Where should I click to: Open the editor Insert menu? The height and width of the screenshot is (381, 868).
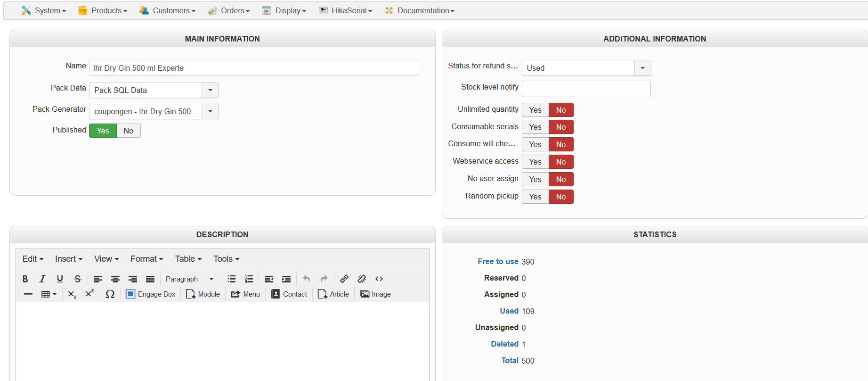pos(69,259)
